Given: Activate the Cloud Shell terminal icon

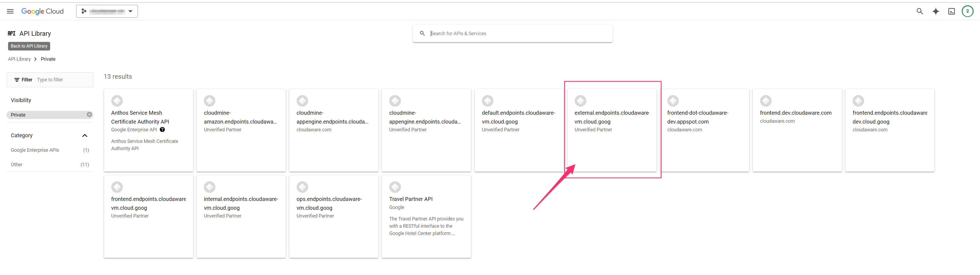Looking at the screenshot, I should point(952,11).
